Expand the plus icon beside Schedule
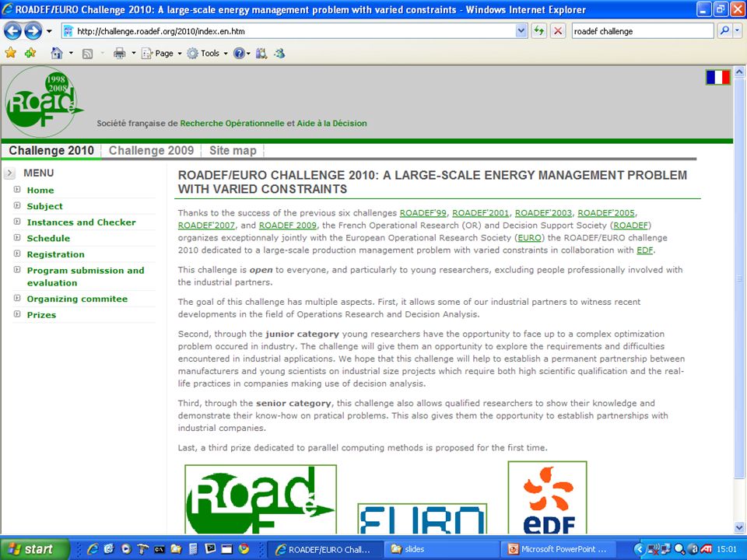Image resolution: width=747 pixels, height=560 pixels. click(17, 238)
